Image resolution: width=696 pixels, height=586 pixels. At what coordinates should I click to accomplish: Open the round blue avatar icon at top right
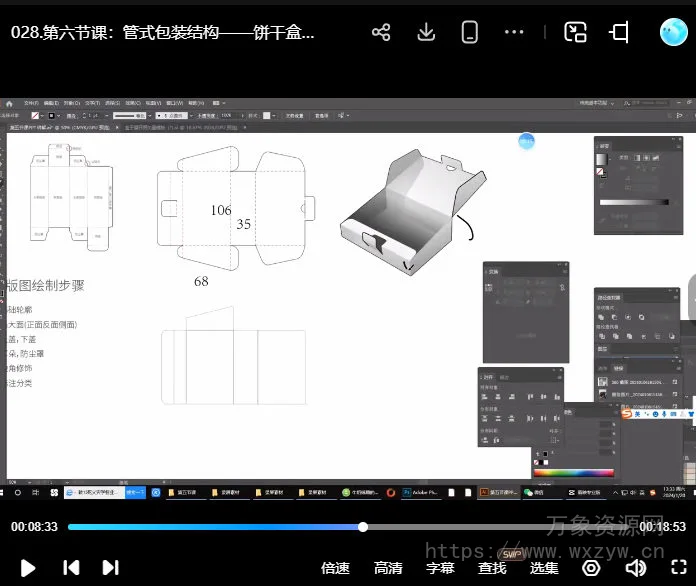[673, 32]
